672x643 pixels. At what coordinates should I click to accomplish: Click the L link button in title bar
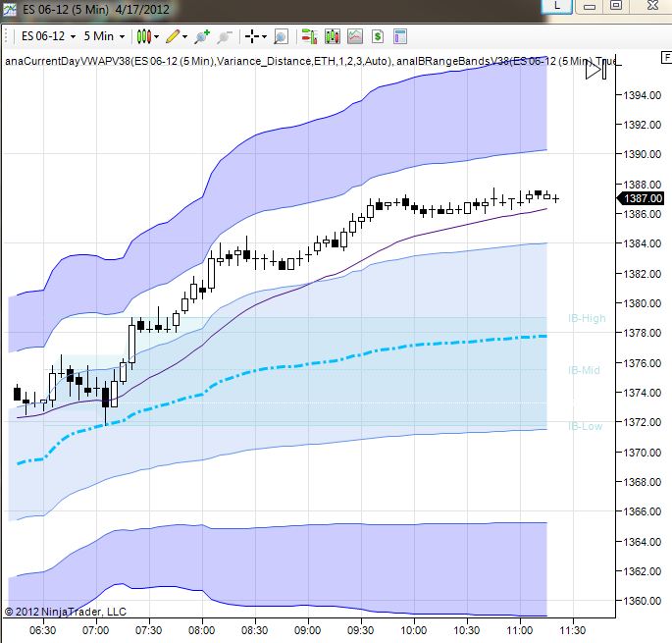click(x=557, y=6)
